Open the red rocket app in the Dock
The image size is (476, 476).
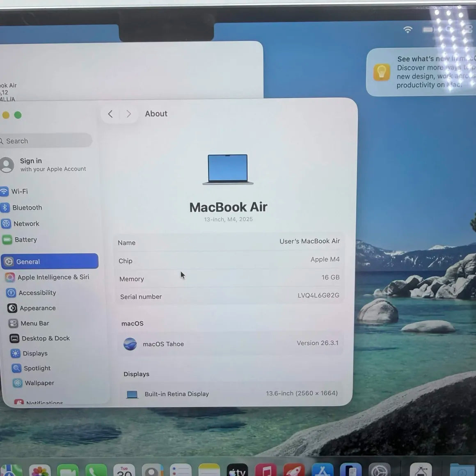click(294, 470)
